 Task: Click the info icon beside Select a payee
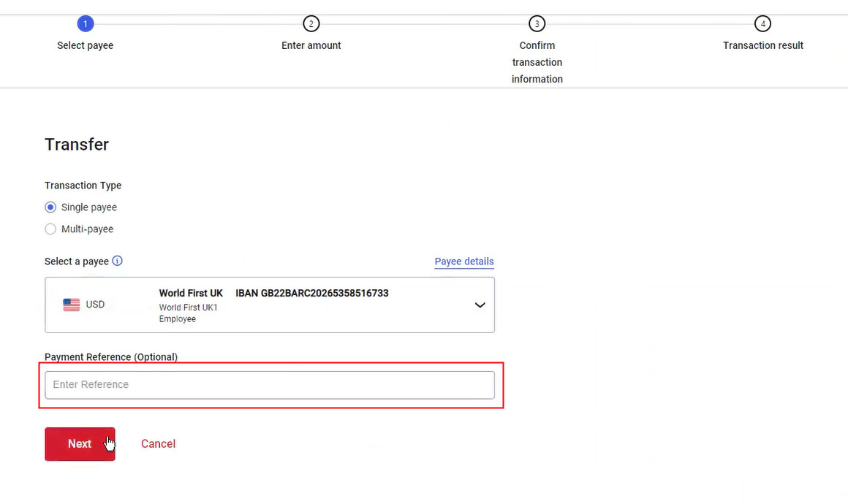click(118, 261)
